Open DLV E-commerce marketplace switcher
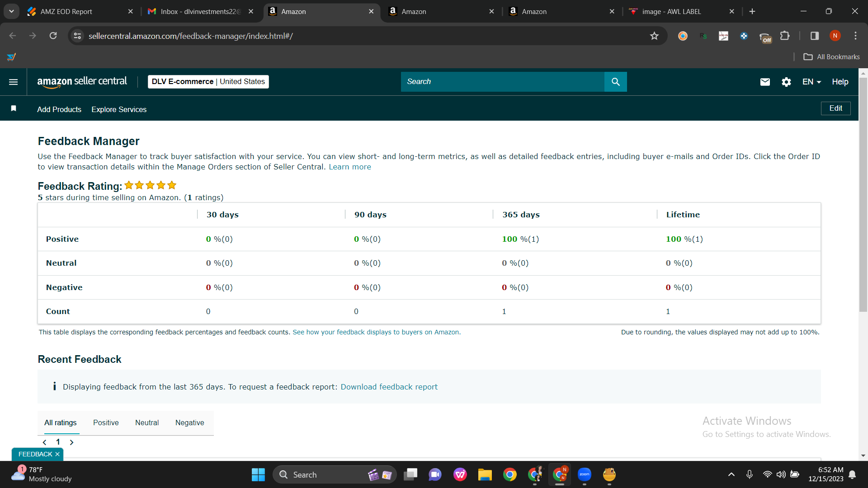868x488 pixels. click(x=208, y=82)
